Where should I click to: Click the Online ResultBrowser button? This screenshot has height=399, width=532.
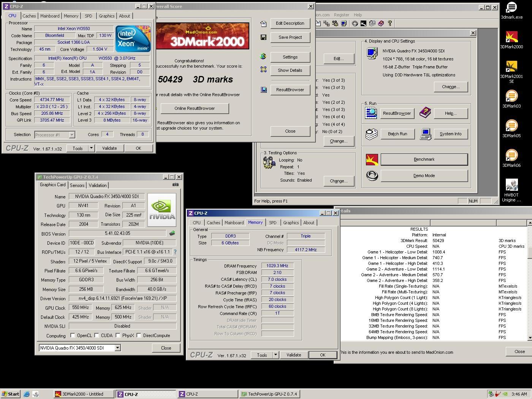coord(195,108)
